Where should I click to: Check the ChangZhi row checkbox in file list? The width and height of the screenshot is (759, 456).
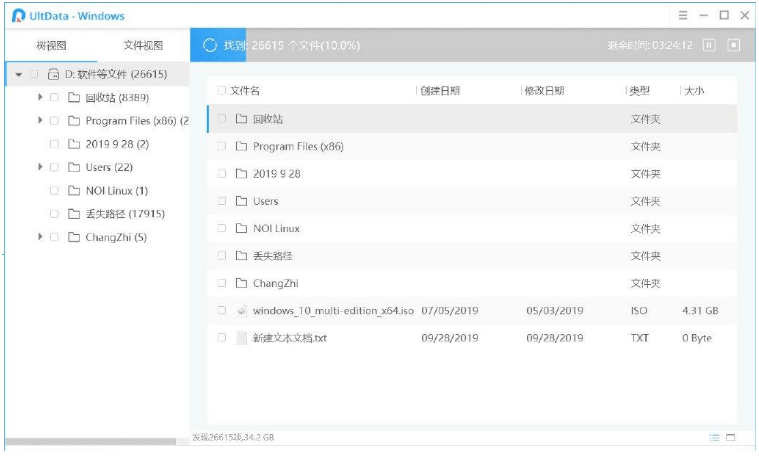(222, 283)
